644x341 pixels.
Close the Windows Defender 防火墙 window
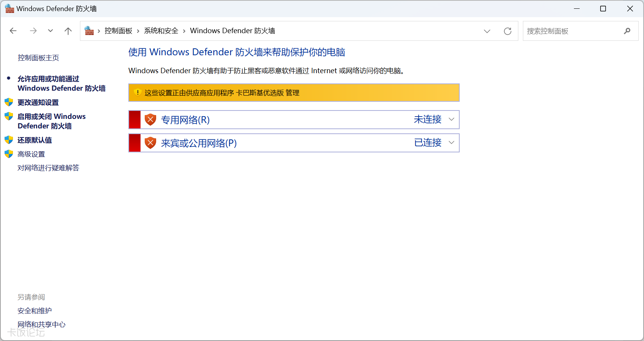(630, 8)
